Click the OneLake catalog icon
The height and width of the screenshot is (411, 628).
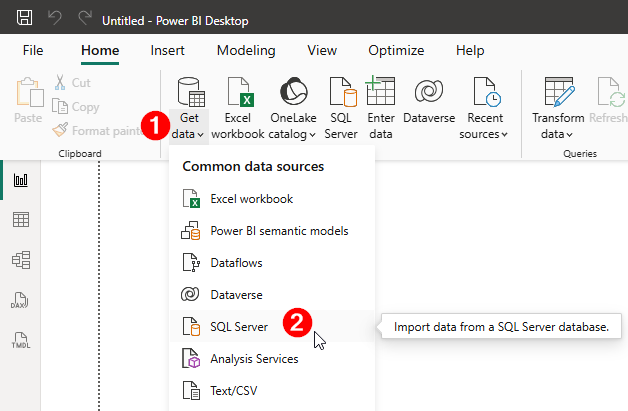click(x=294, y=91)
